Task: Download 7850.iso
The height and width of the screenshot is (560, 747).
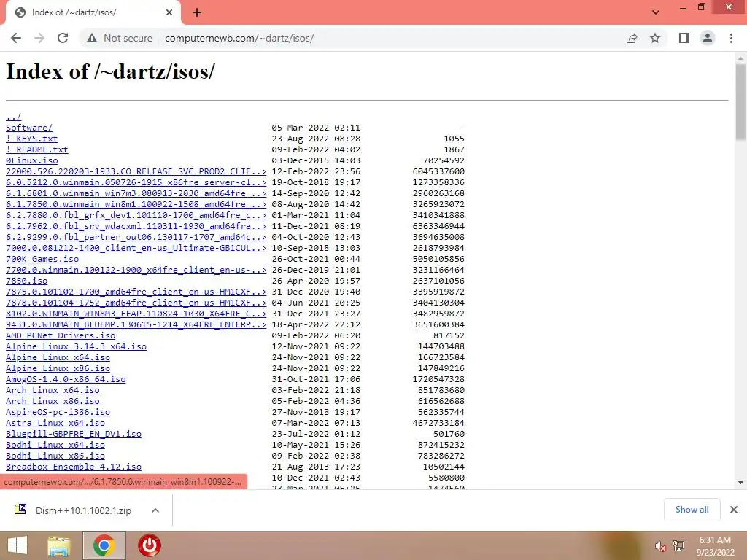Action: (x=27, y=281)
